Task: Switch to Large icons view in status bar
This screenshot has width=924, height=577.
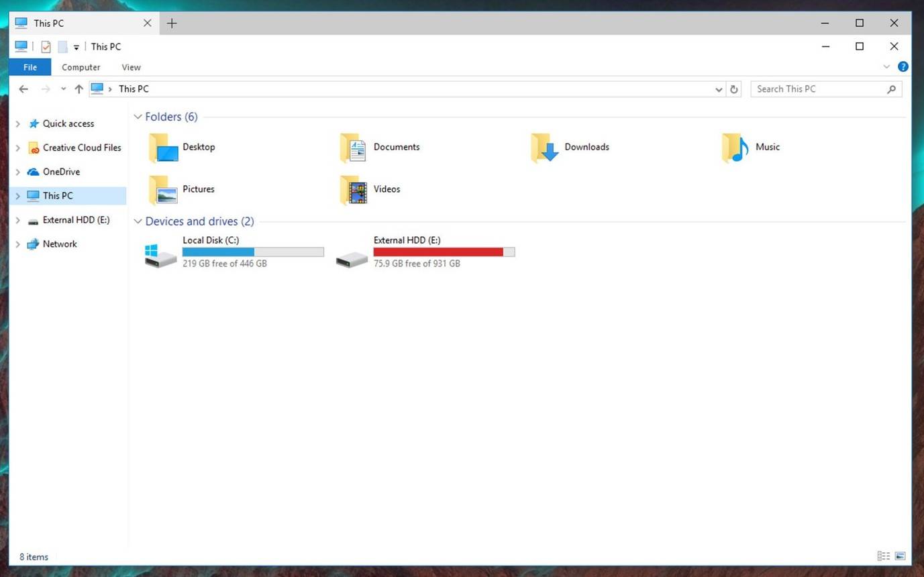Action: click(901, 556)
